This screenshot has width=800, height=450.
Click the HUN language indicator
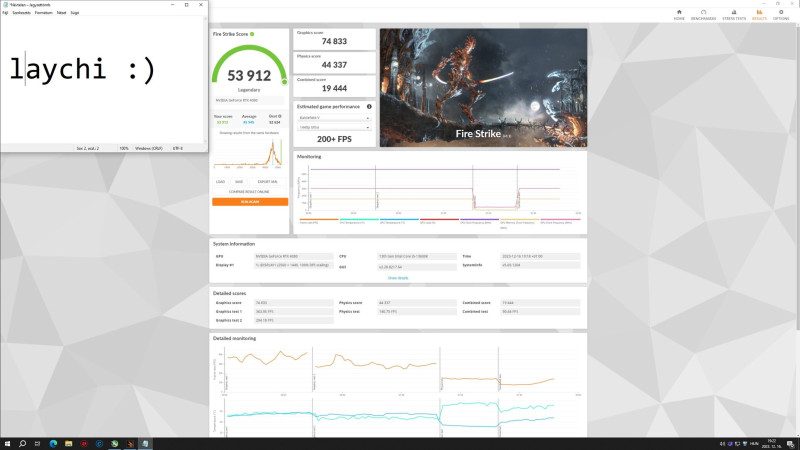[754, 444]
